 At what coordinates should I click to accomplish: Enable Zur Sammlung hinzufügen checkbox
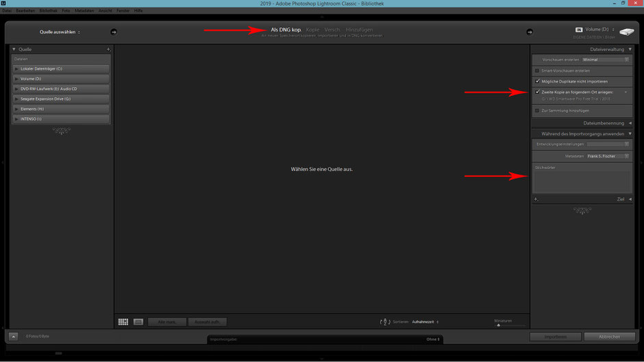coord(537,110)
